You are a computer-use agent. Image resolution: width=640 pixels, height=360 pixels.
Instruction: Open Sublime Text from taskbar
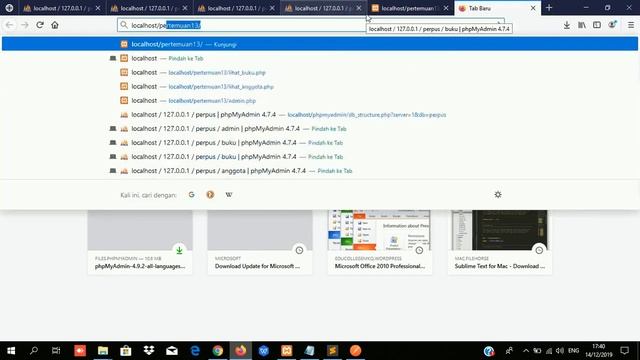point(333,351)
